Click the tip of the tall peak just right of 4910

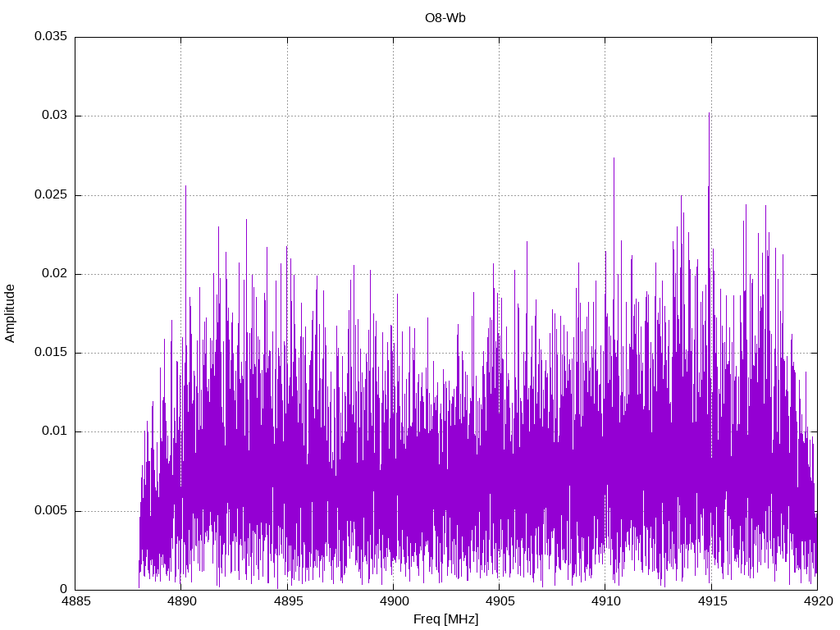pos(614,158)
